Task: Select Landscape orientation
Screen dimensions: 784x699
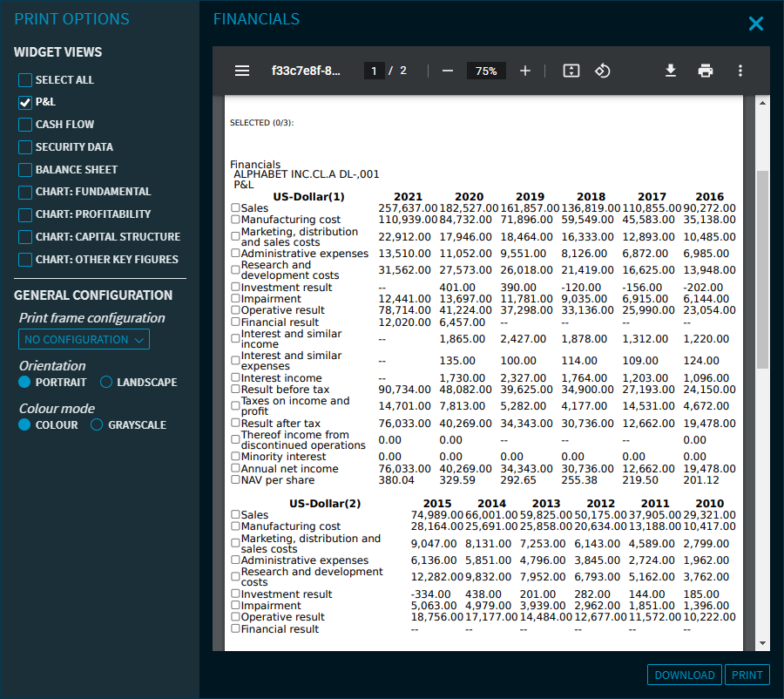Action: [x=107, y=383]
